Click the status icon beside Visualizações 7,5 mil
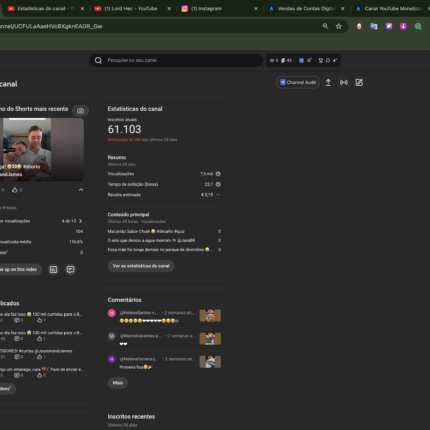The width and height of the screenshot is (430, 430). click(218, 174)
